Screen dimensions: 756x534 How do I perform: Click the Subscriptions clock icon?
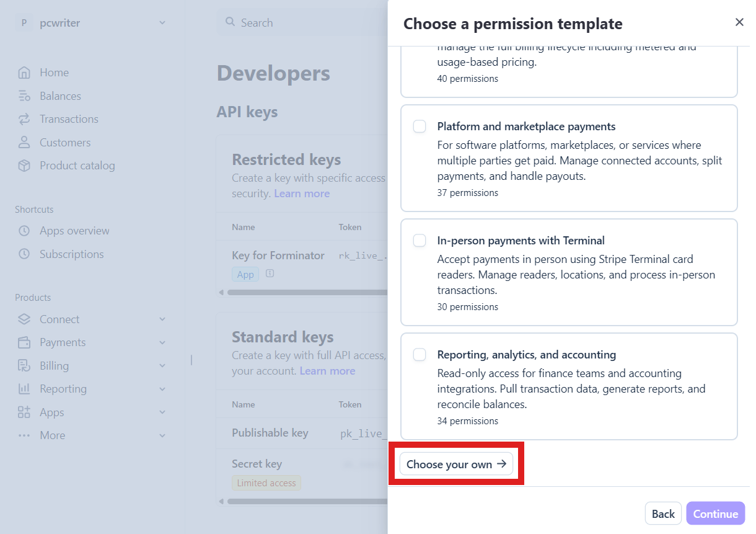coord(24,254)
